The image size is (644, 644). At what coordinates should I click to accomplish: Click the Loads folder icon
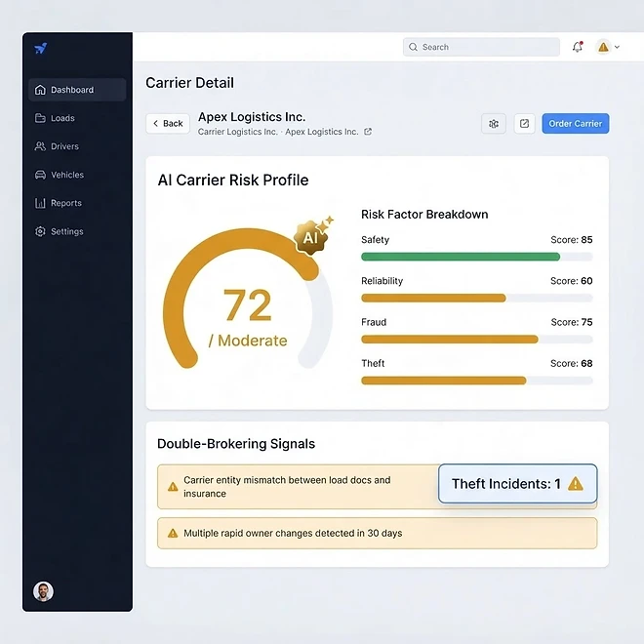tap(40, 118)
